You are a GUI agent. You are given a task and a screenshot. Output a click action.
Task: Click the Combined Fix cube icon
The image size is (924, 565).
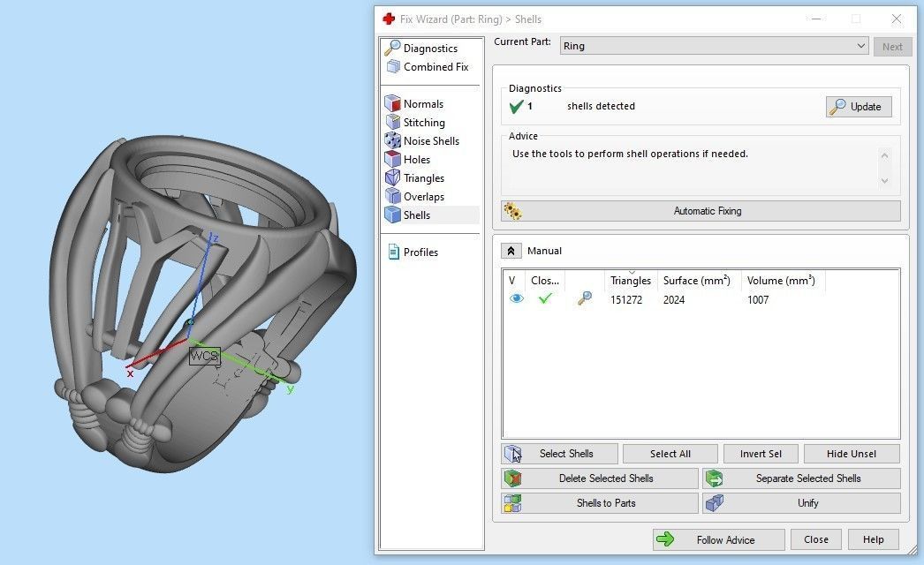pos(393,66)
